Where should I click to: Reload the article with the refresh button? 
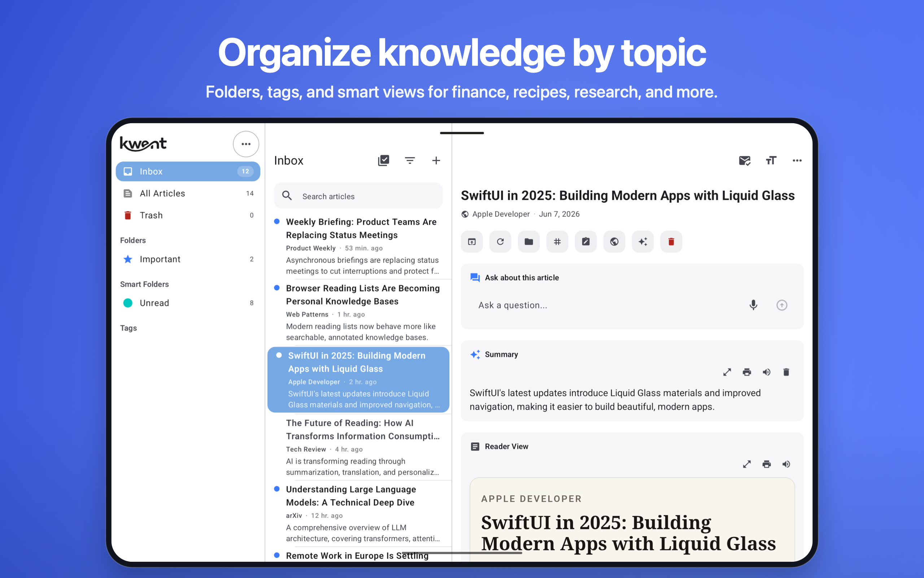coord(500,242)
